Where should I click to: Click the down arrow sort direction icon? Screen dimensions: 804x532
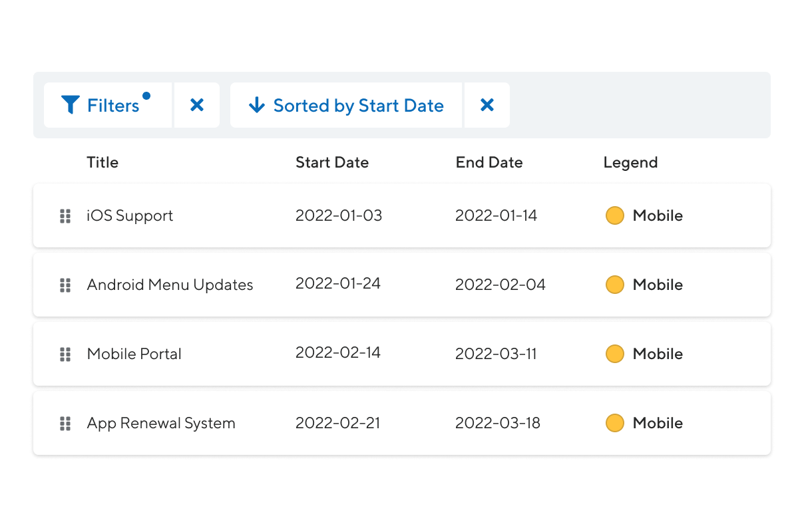(x=257, y=105)
